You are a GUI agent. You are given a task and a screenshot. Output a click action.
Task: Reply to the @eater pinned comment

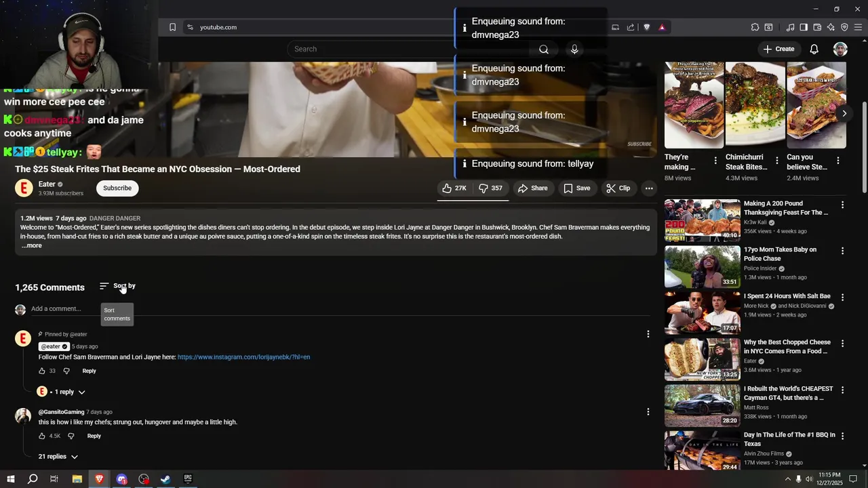coord(90,371)
